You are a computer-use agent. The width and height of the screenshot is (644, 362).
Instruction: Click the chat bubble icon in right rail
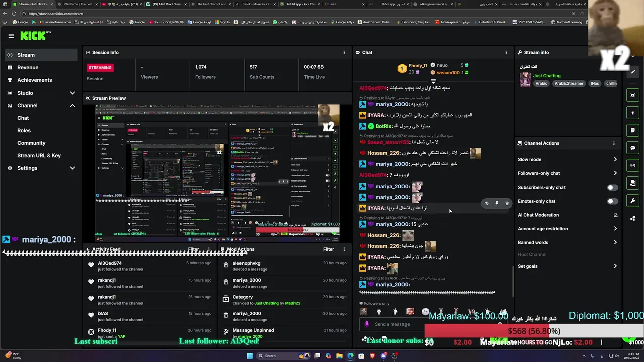click(633, 148)
